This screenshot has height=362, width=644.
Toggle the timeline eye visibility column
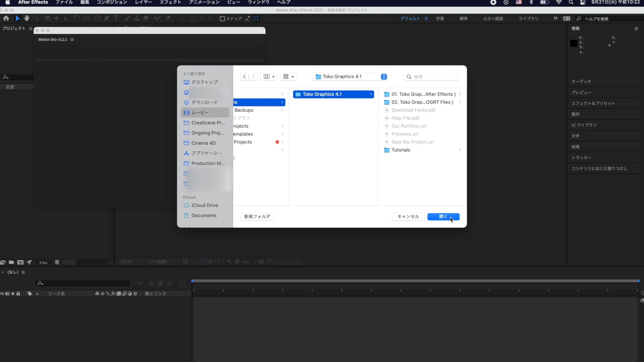2,294
